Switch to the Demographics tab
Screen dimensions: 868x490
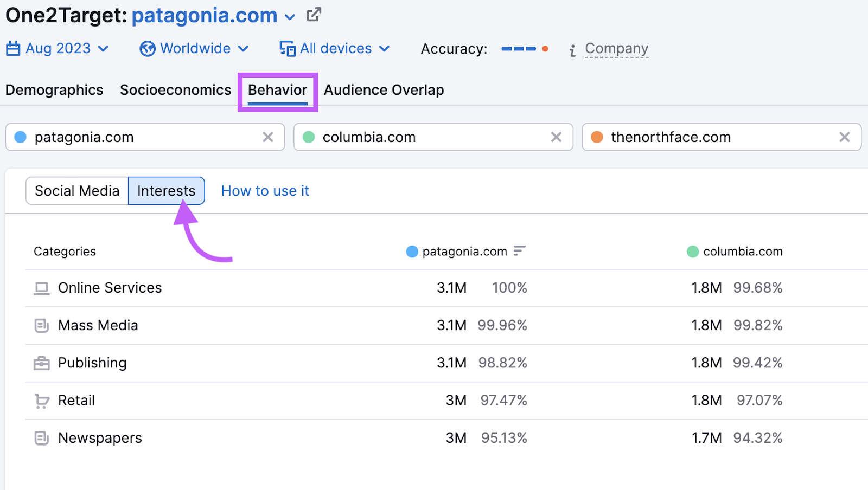(54, 90)
